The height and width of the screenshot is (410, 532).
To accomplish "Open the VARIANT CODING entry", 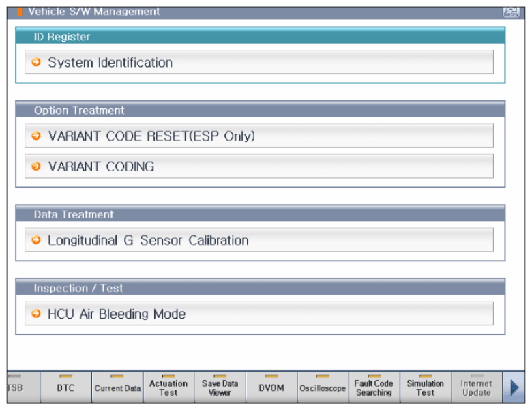I will click(x=259, y=166).
